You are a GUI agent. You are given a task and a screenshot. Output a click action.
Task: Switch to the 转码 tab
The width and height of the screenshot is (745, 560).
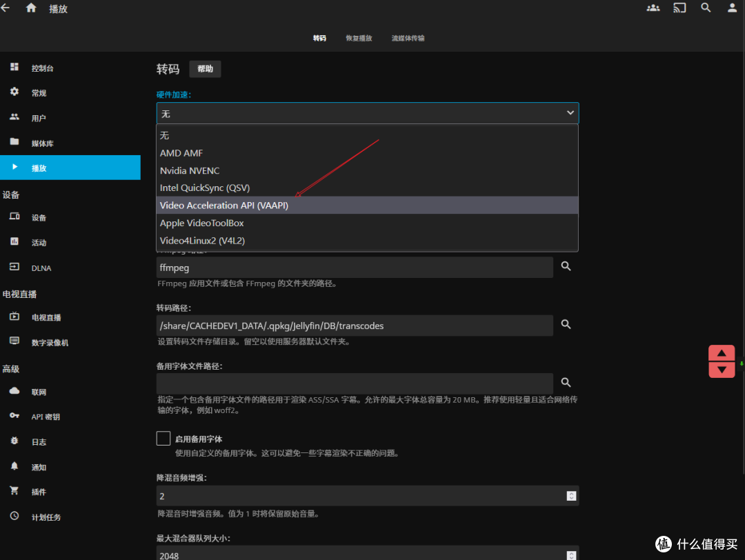[319, 38]
